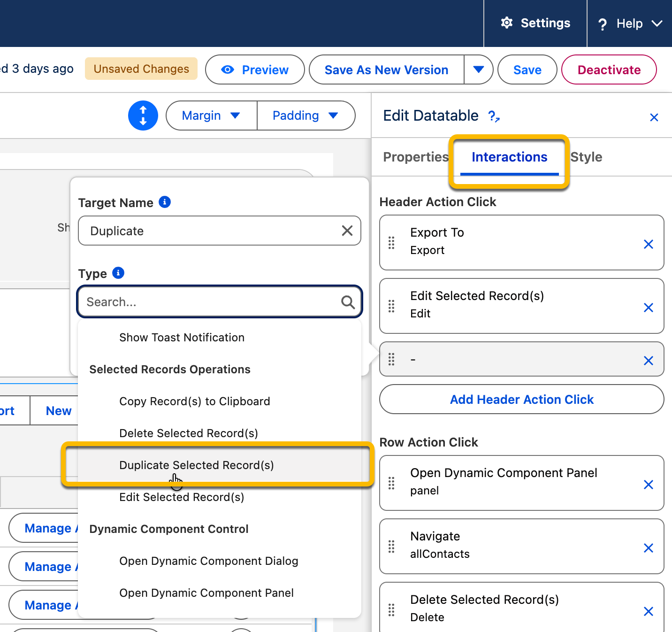This screenshot has height=632, width=672.
Task: Switch to the Style tab
Action: tap(586, 157)
